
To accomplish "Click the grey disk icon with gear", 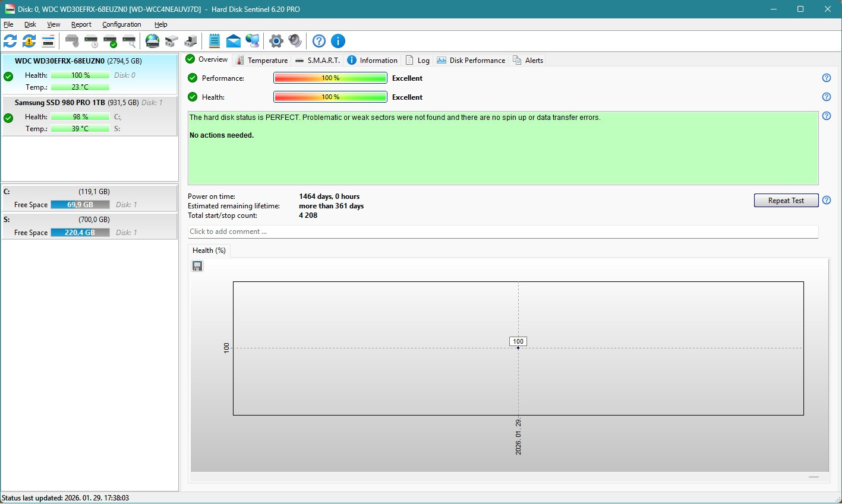I will tap(72, 41).
